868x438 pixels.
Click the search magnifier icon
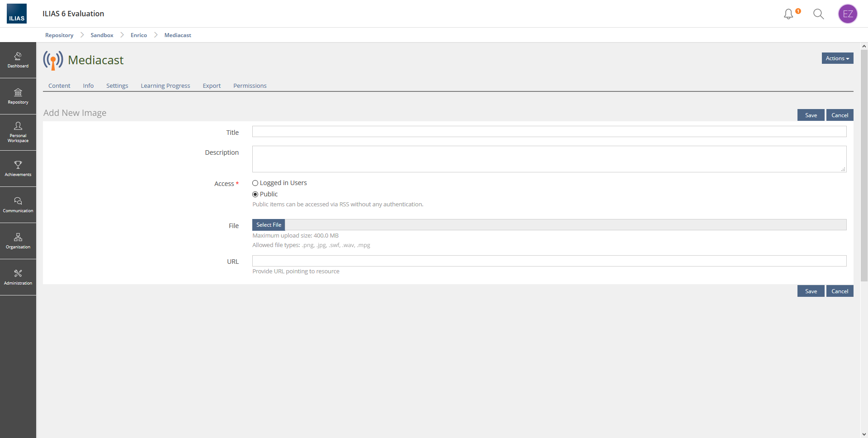(818, 14)
